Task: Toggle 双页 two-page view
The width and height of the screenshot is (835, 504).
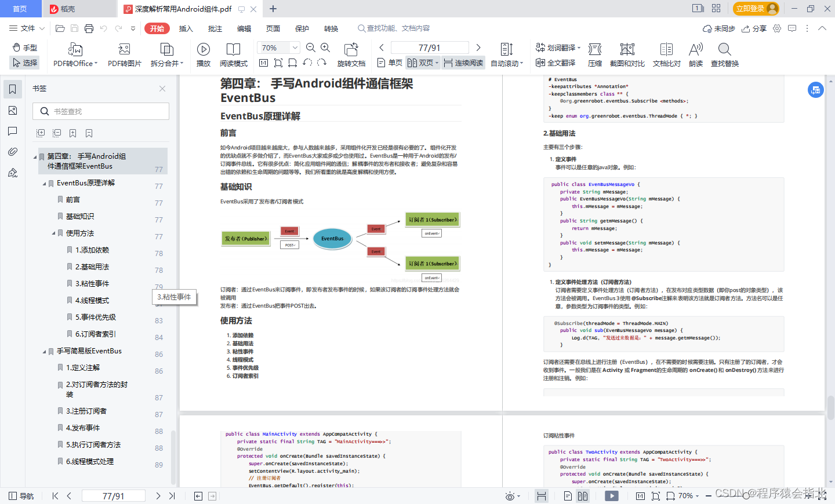Action: (423, 63)
